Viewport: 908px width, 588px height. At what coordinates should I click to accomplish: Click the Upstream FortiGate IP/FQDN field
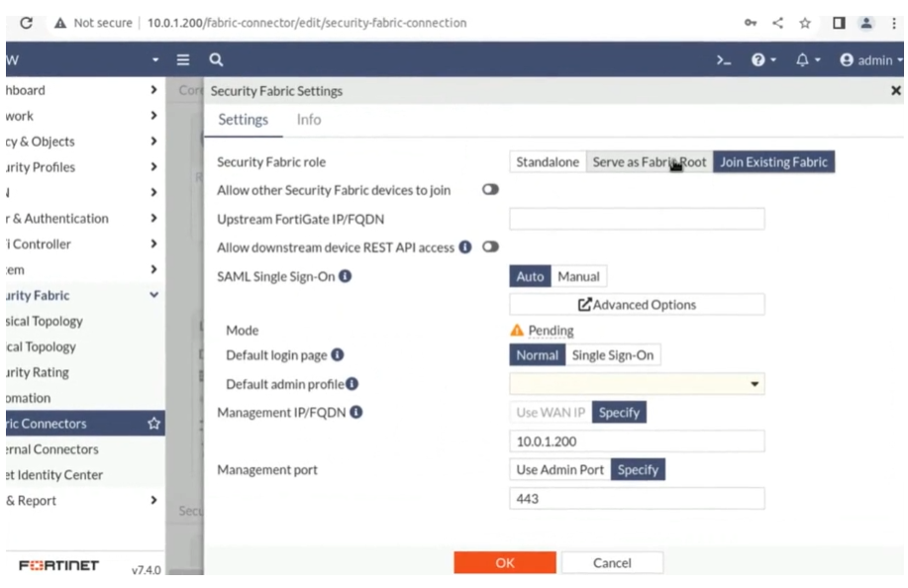tap(637, 219)
